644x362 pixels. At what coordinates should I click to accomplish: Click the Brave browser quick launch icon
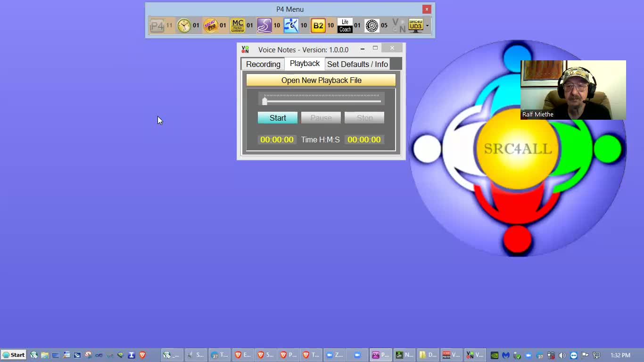pyautogui.click(x=142, y=355)
